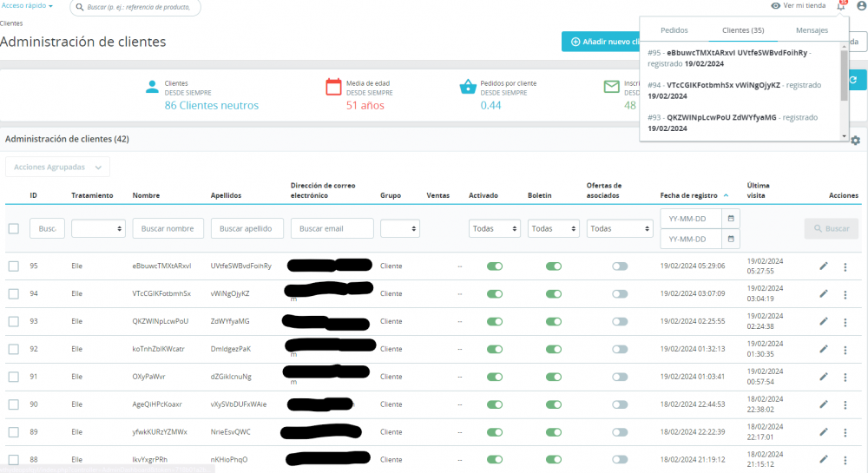Select checkbox for customer ID 93
Image resolution: width=868 pixels, height=473 pixels.
14,321
